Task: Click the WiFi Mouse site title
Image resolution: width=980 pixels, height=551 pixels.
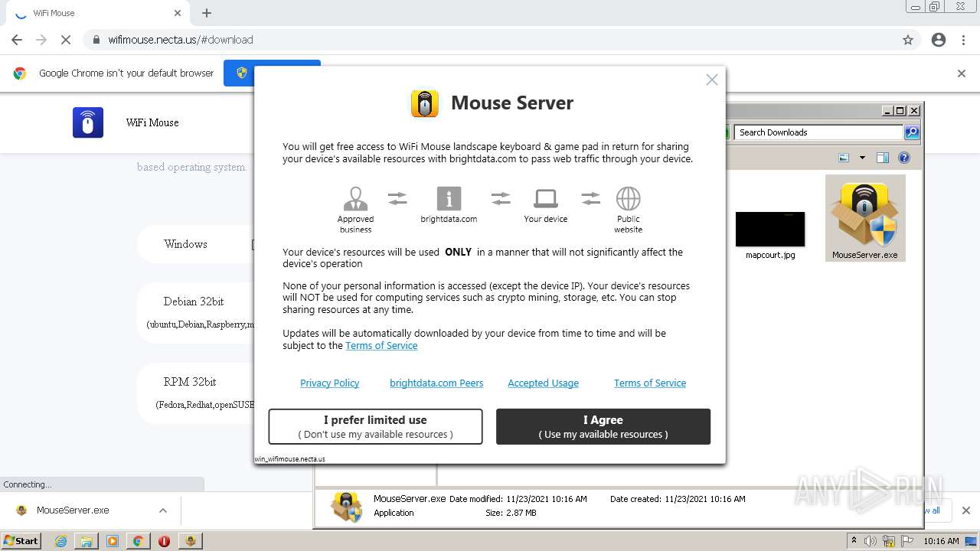Action: (x=152, y=122)
